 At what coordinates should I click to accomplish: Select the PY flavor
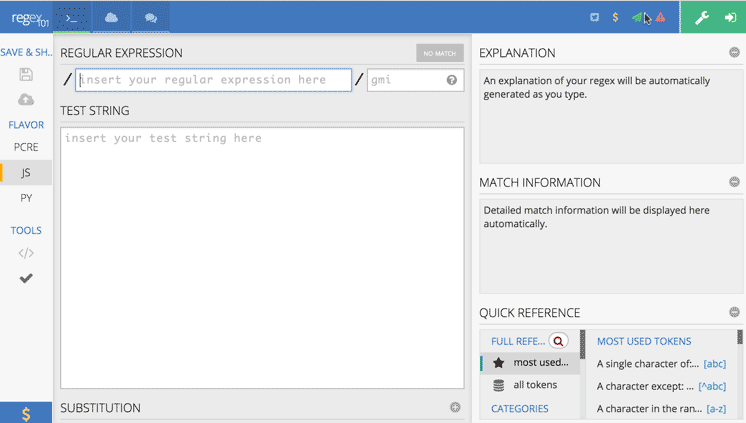click(26, 198)
